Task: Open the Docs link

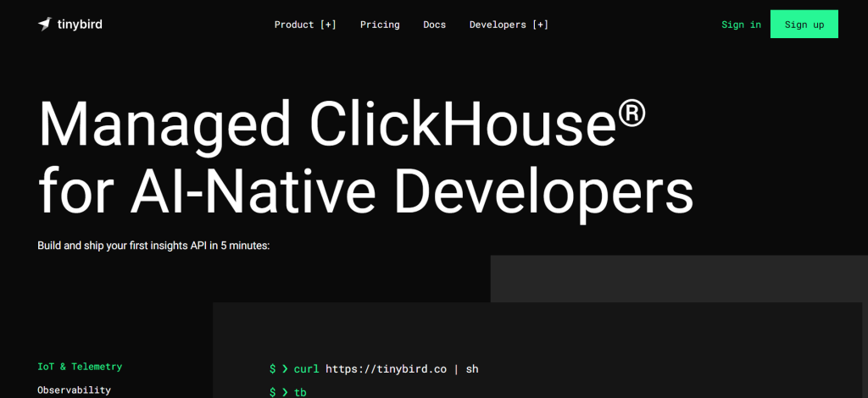Action: tap(435, 25)
